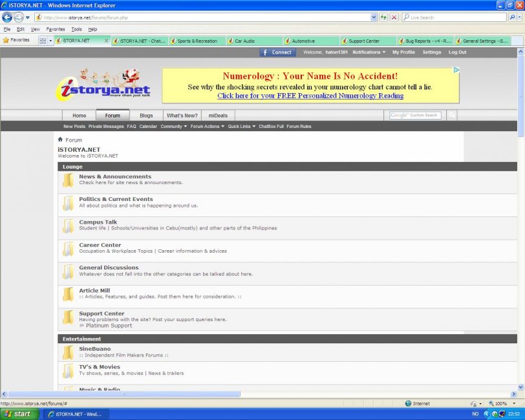Click the Google Custom Search input field
The width and height of the screenshot is (525, 420).
[x=415, y=116]
